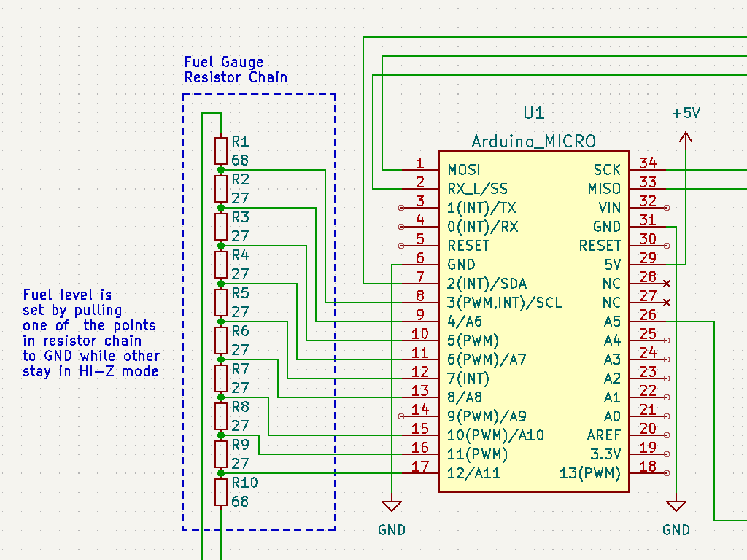
Task: Select the junction dot between R9 and R10
Action: click(220, 473)
